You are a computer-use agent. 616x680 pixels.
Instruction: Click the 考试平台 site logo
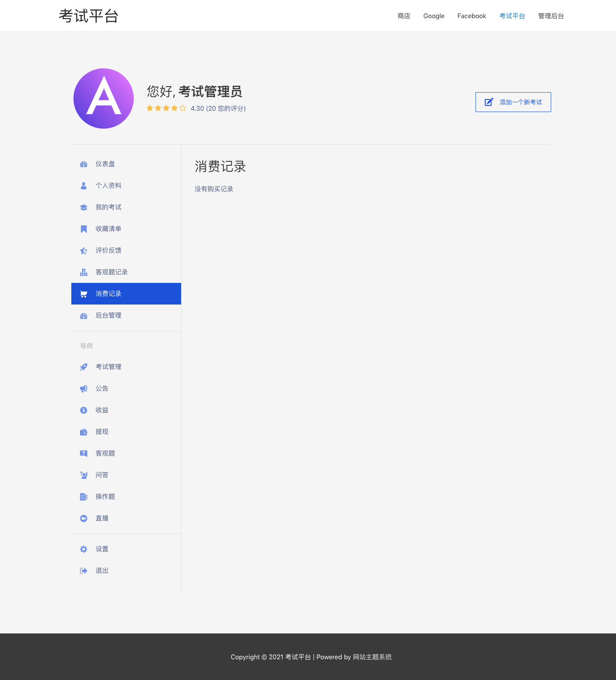click(89, 16)
